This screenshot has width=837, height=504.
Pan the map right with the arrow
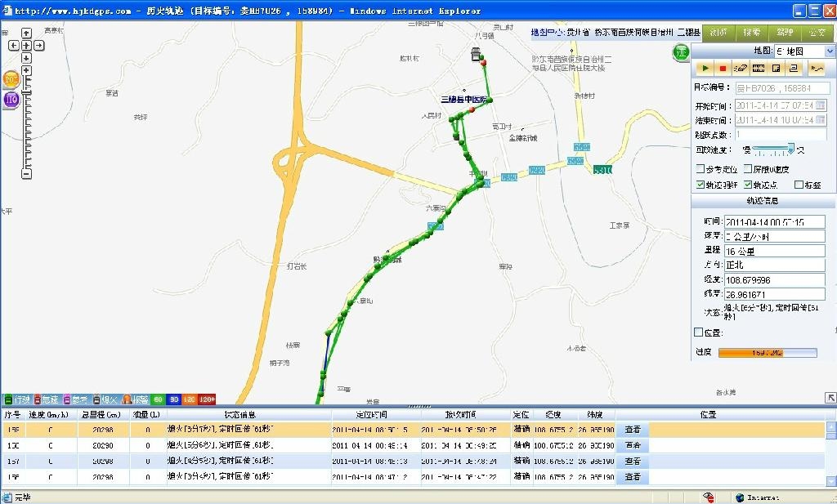click(x=38, y=46)
